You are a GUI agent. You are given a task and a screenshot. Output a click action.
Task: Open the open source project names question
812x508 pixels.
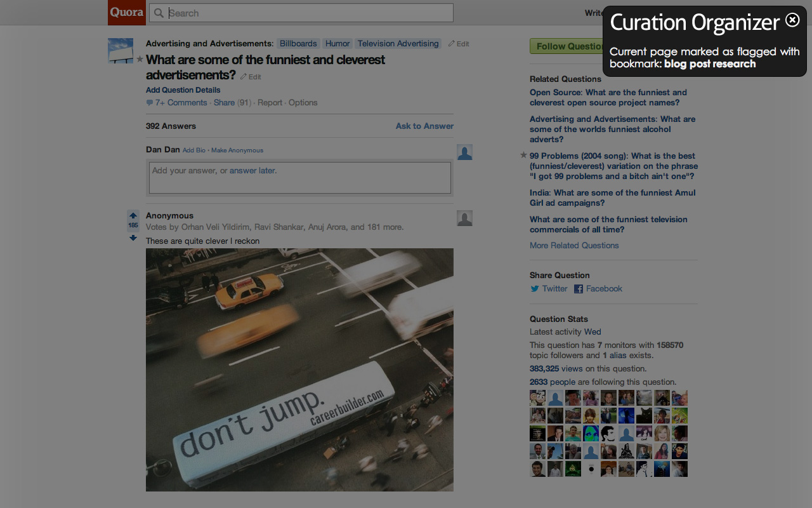point(608,97)
